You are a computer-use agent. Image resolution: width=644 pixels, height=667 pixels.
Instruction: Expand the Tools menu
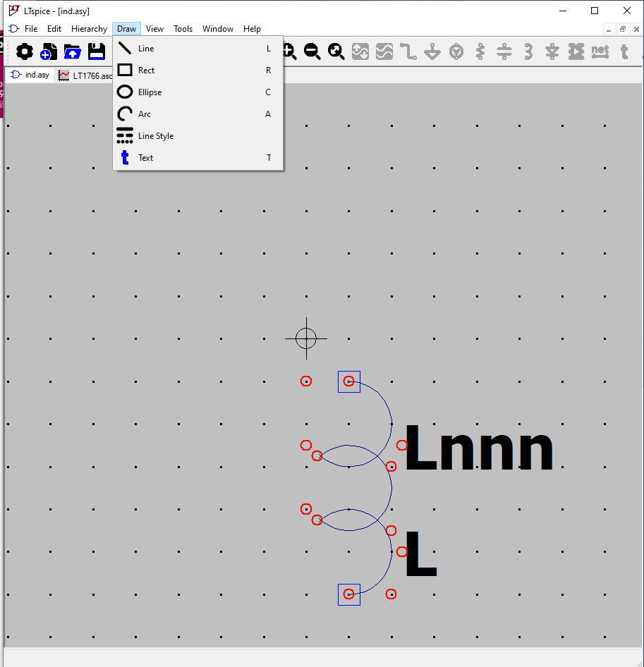183,29
